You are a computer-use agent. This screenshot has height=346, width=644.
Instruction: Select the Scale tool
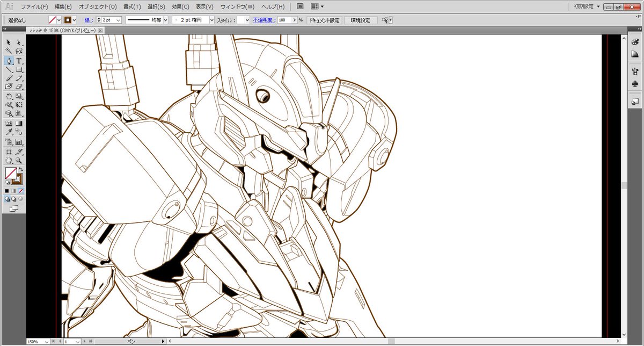coord(19,96)
